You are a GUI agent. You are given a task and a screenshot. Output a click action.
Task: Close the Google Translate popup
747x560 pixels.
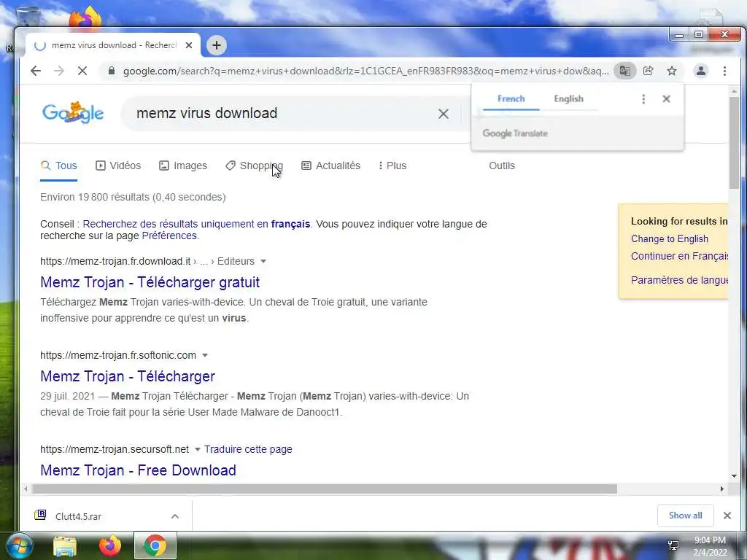(x=666, y=98)
